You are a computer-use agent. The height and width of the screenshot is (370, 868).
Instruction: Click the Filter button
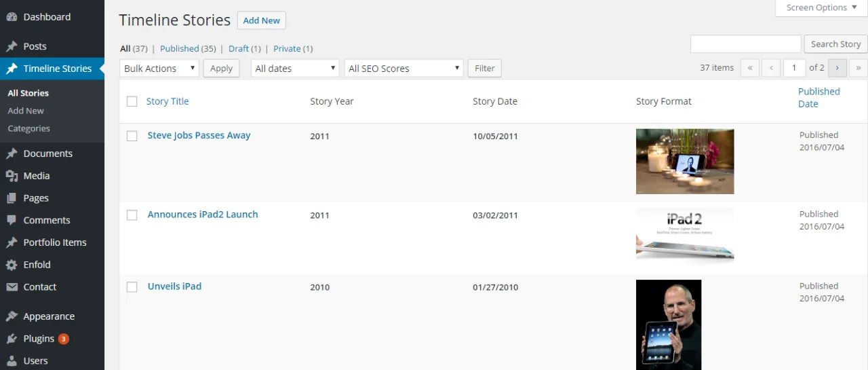484,69
